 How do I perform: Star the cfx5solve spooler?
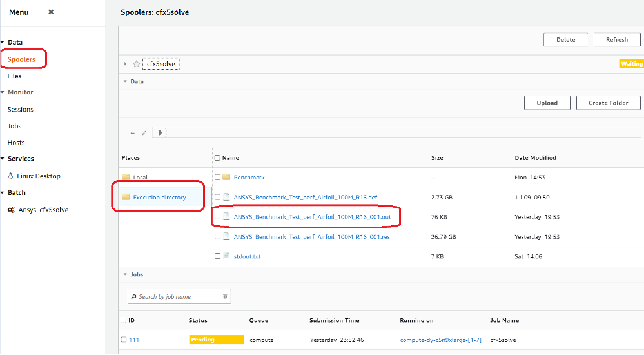pyautogui.click(x=137, y=64)
